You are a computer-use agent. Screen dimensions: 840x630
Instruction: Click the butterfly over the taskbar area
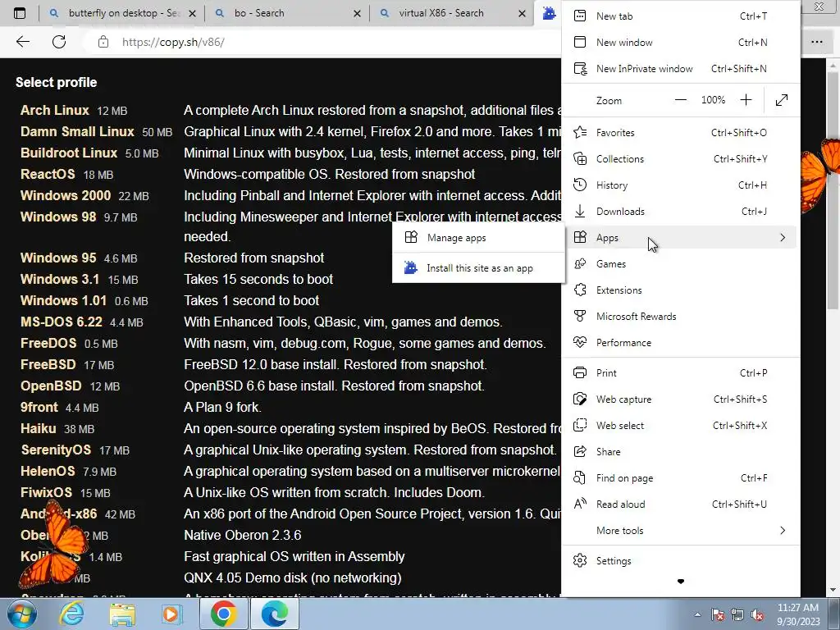[x=52, y=544]
